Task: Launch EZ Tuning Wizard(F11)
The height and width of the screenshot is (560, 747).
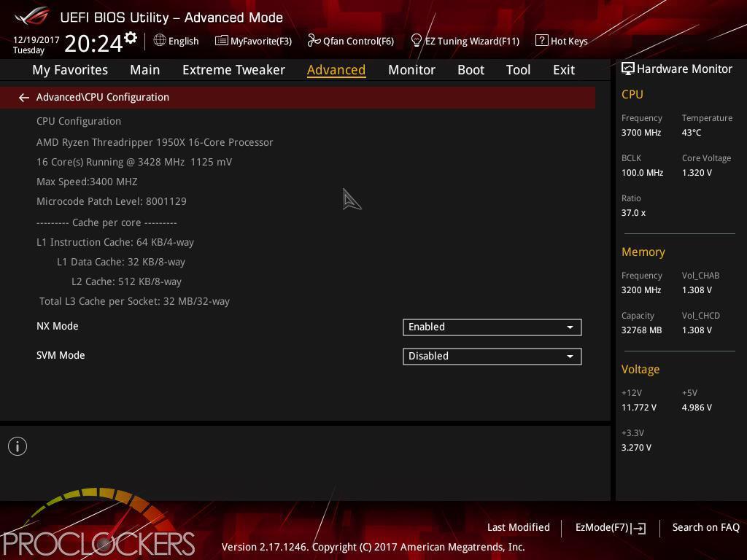Action: coord(465,41)
